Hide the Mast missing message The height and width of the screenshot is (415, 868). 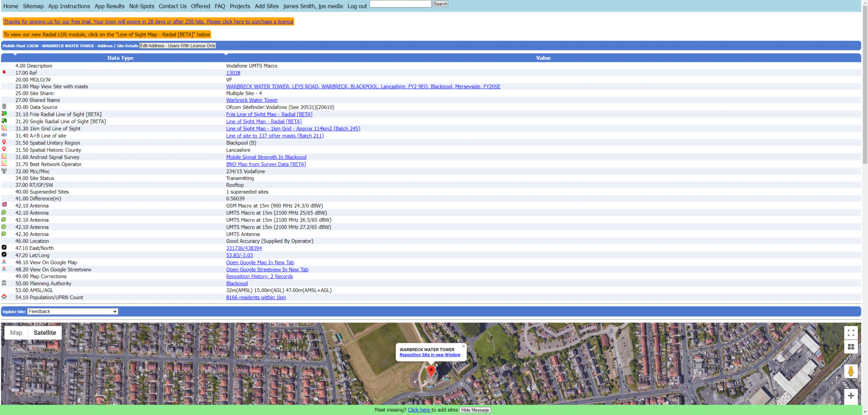[475, 410]
